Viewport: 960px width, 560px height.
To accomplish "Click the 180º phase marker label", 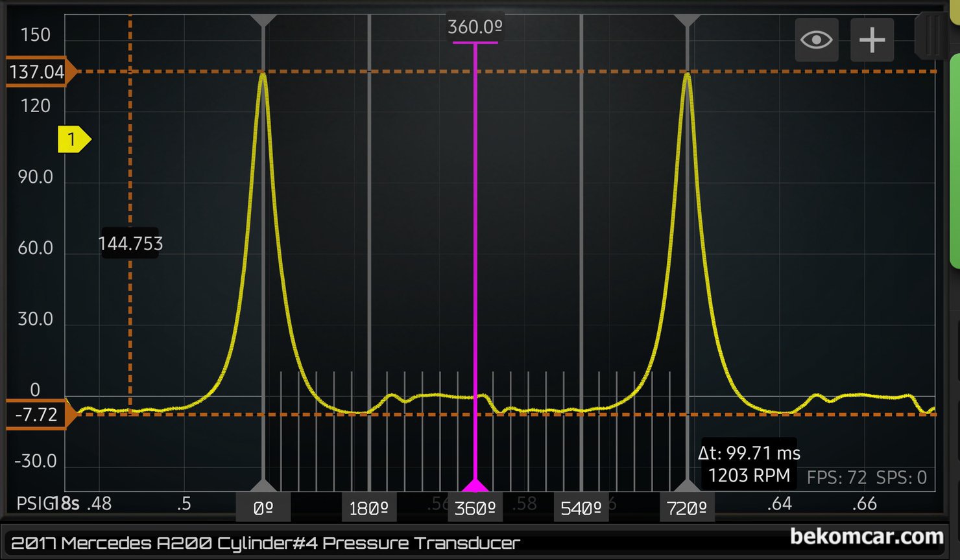I will point(368,508).
